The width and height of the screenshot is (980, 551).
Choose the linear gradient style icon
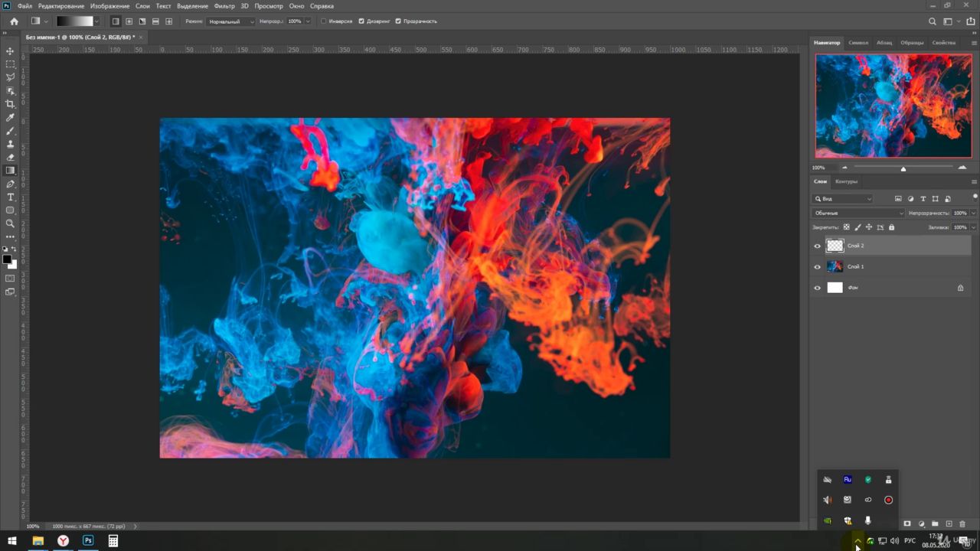click(116, 21)
